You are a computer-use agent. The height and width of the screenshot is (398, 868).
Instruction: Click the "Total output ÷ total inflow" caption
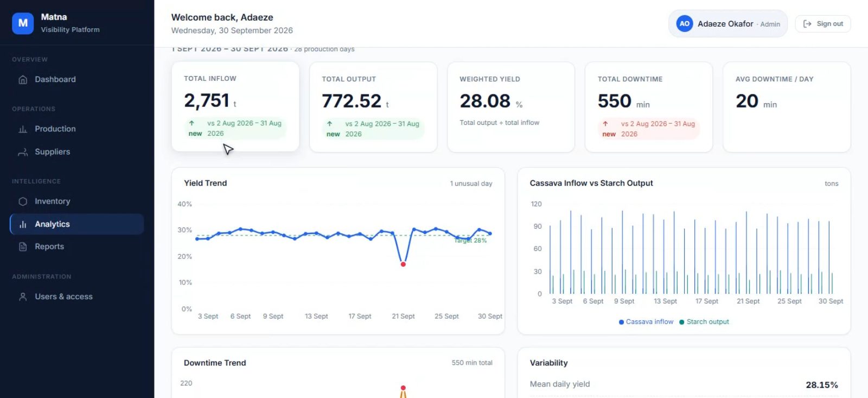pyautogui.click(x=500, y=123)
